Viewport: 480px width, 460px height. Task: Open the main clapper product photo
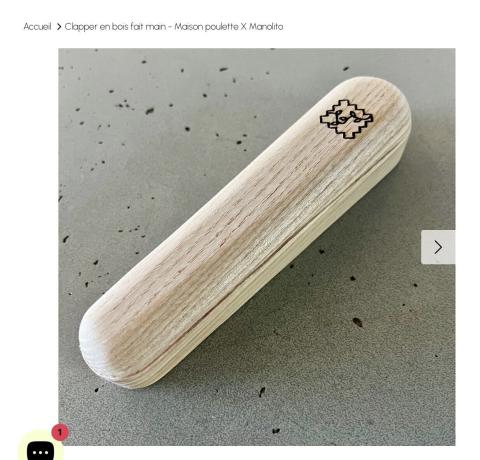coord(257,247)
